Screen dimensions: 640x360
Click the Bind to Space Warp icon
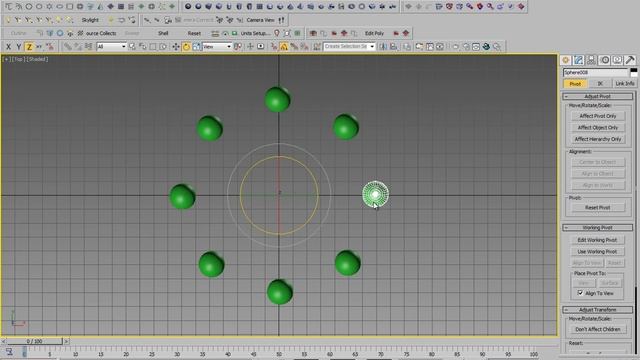[88, 47]
